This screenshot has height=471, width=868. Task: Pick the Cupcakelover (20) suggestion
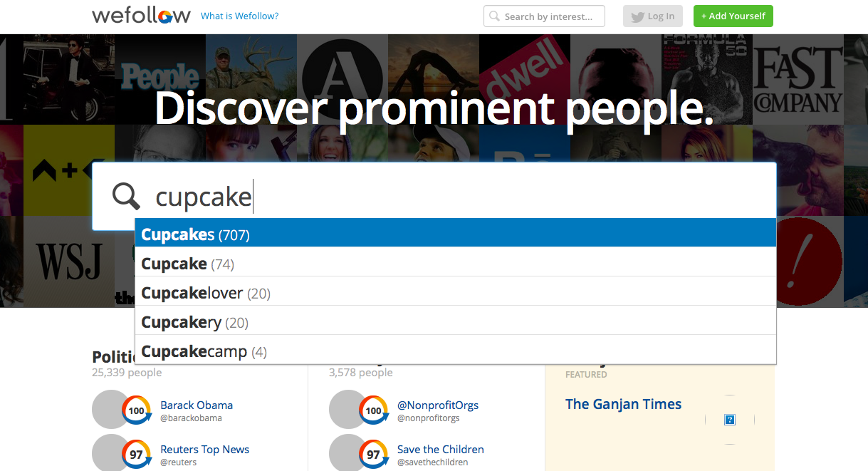tap(456, 292)
